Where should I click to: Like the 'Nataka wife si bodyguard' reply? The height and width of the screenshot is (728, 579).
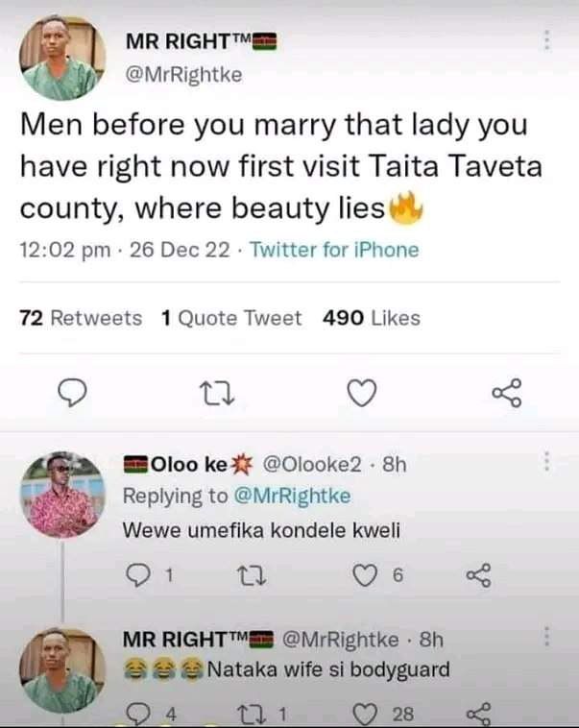tap(365, 714)
